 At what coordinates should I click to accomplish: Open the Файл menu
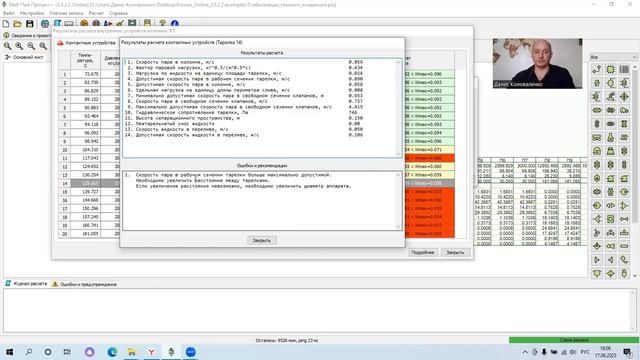click(x=9, y=13)
